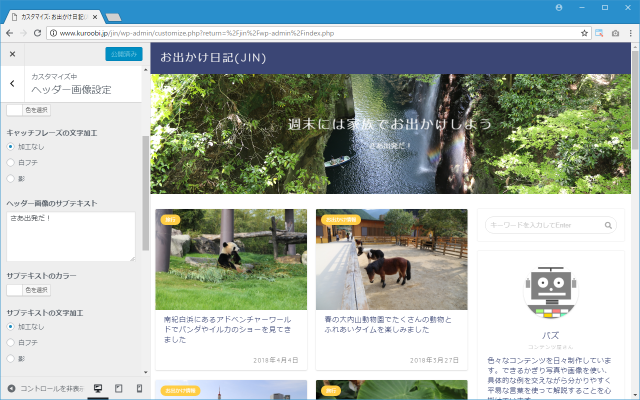Click the browser forward arrow

click(23, 33)
